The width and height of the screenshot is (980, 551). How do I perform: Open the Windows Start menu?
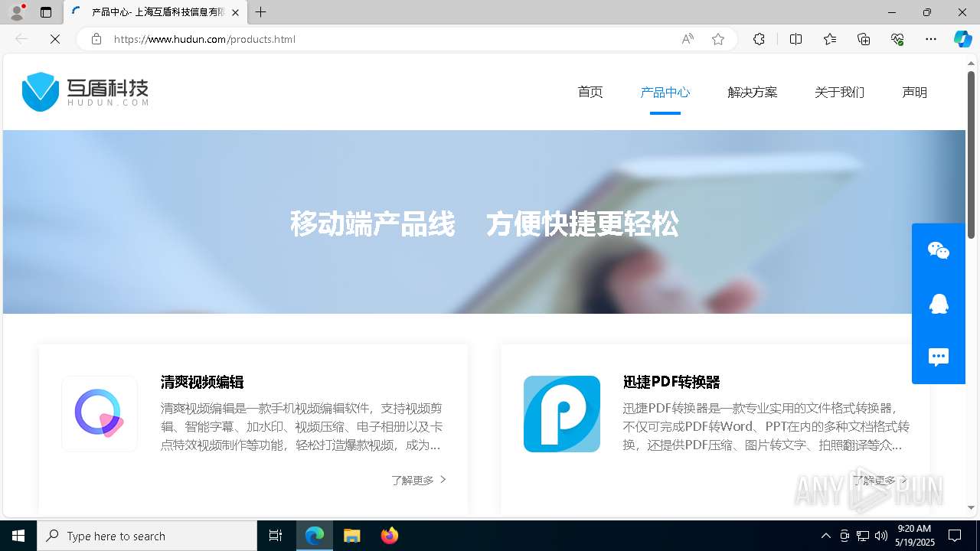click(18, 536)
